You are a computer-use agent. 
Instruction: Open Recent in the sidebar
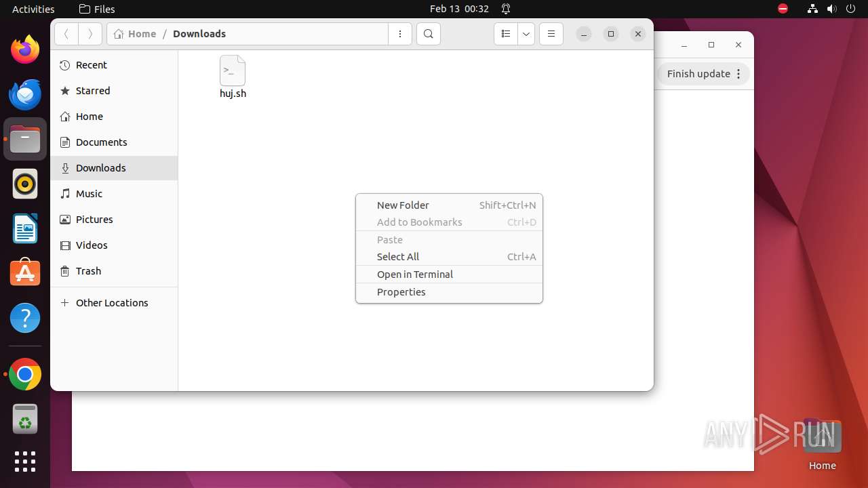[x=114, y=65]
